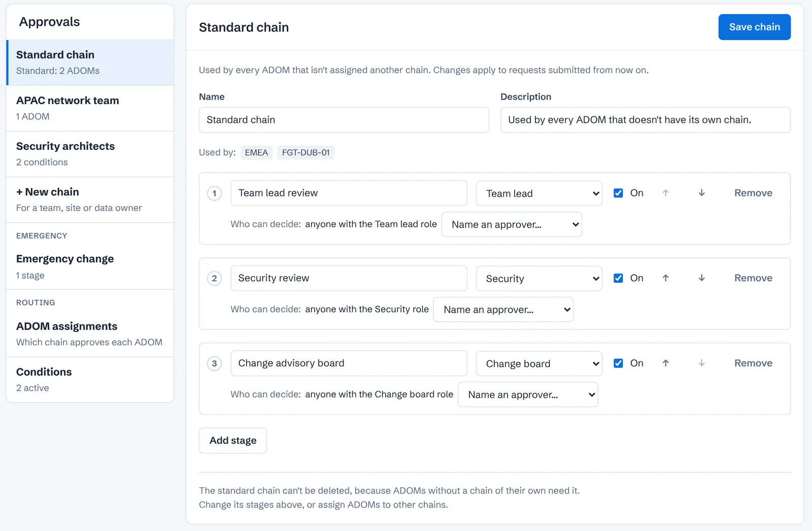Image resolution: width=812 pixels, height=531 pixels.
Task: Move Team lead review stage up
Action: pos(665,193)
